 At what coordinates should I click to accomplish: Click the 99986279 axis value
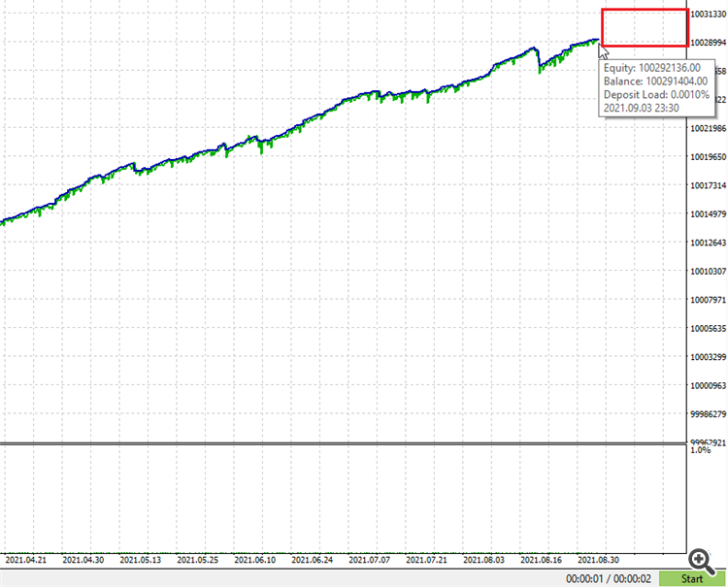point(708,414)
